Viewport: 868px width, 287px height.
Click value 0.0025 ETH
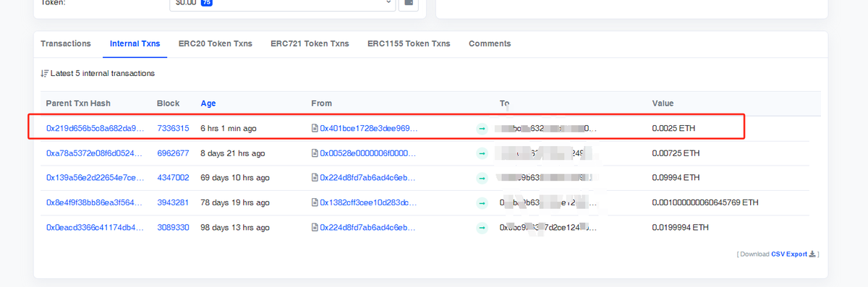[673, 128]
